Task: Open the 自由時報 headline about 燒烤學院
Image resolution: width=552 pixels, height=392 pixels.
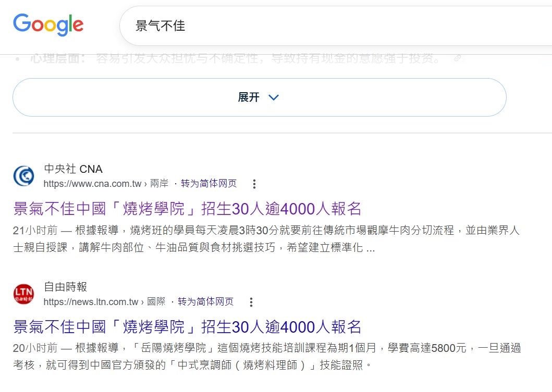Action: (x=187, y=327)
